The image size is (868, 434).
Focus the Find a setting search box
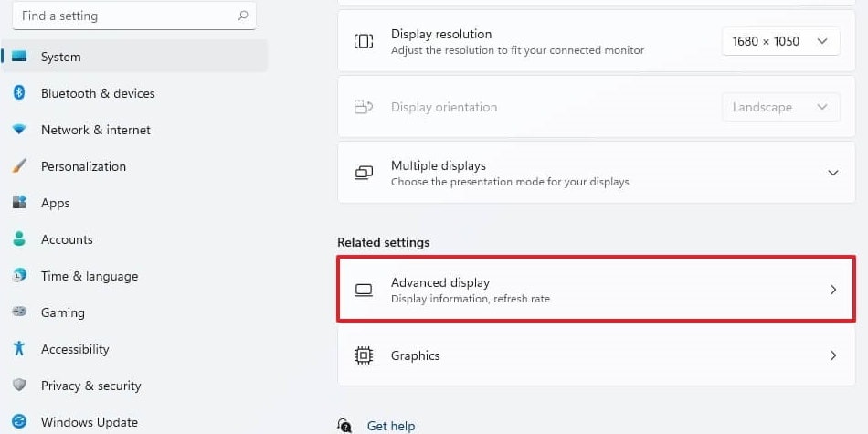click(x=134, y=16)
